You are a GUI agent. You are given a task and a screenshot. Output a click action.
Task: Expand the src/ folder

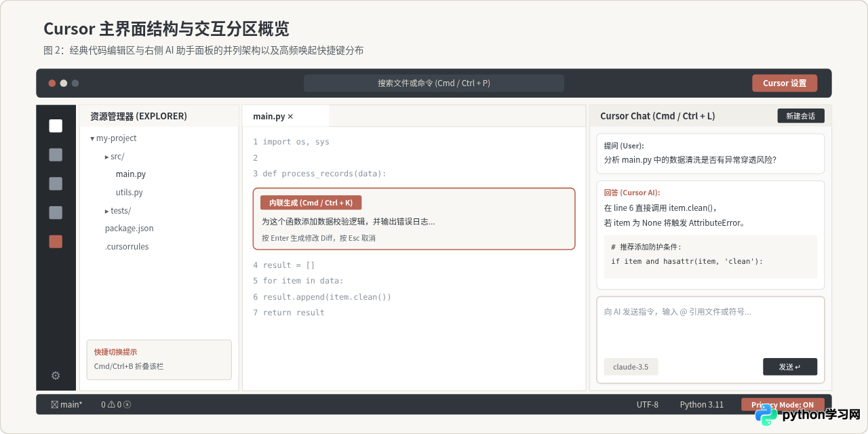[115, 157]
